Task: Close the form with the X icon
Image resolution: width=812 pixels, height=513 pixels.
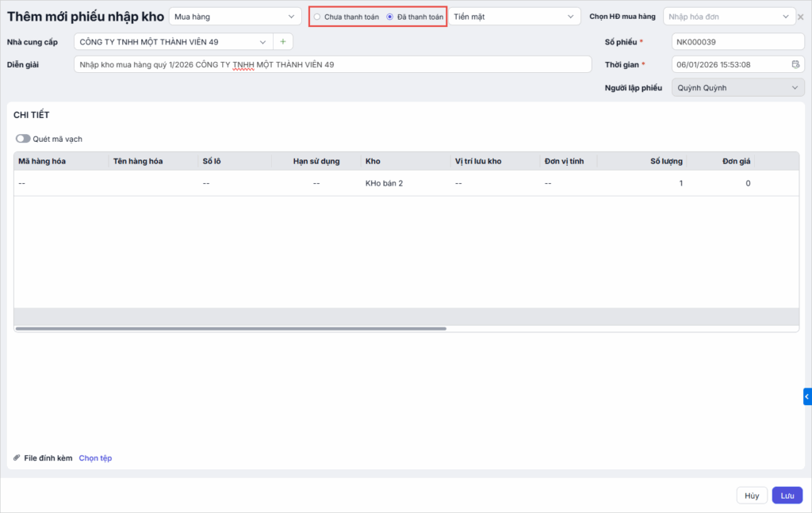Action: click(x=801, y=17)
